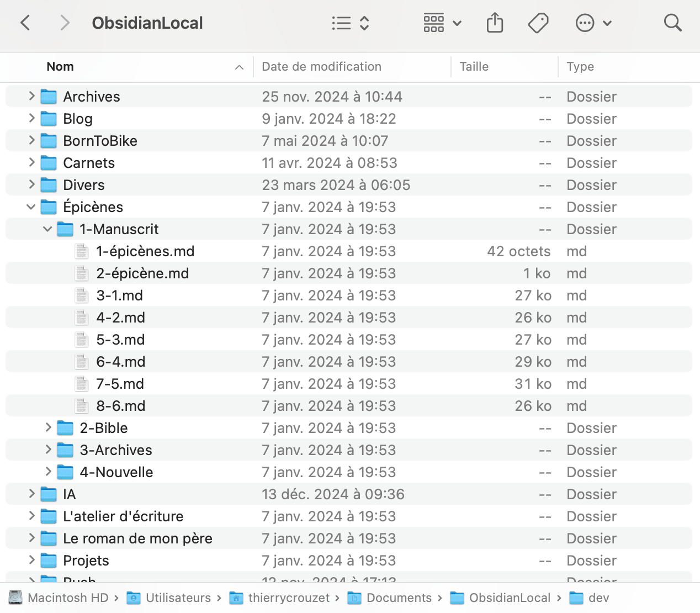
Task: Collapse the Épicènes folder disclosure triangle
Action: [31, 207]
